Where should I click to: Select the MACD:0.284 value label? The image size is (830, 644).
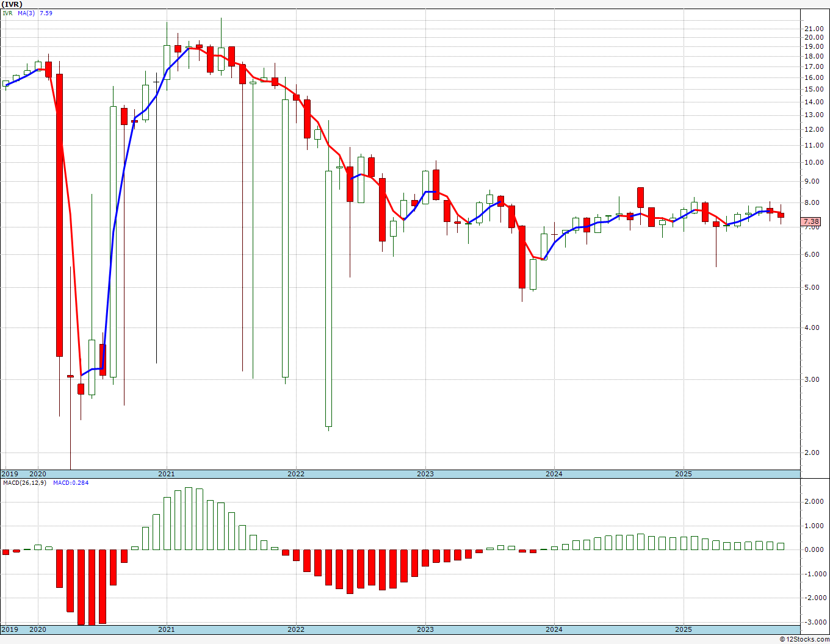click(70, 483)
